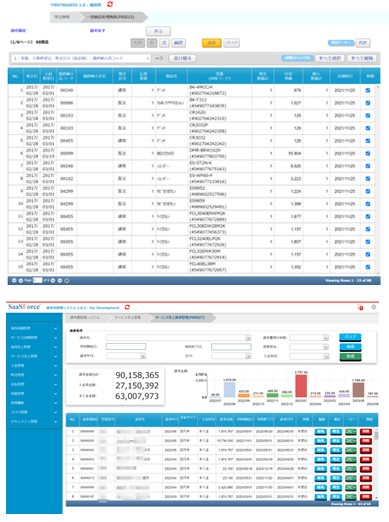Uncheck the checkbox in order row 10 (ES9859)
The width and height of the screenshot is (389, 522).
[368, 204]
